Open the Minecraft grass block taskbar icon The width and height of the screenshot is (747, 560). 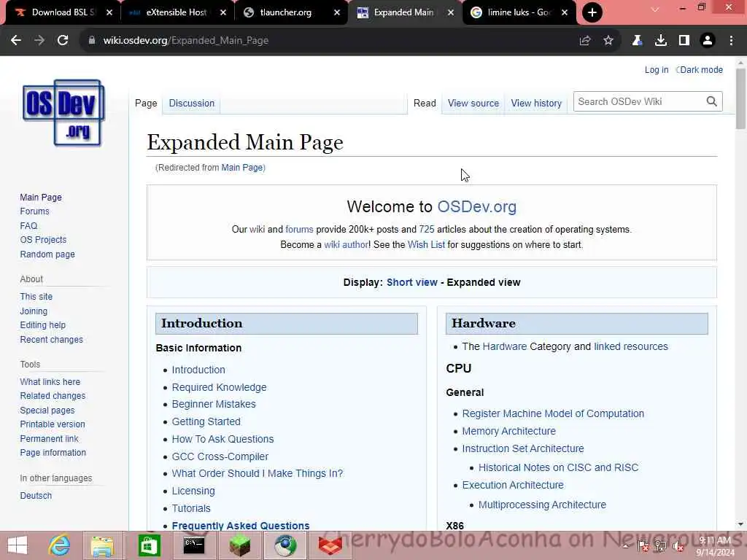tap(239, 545)
